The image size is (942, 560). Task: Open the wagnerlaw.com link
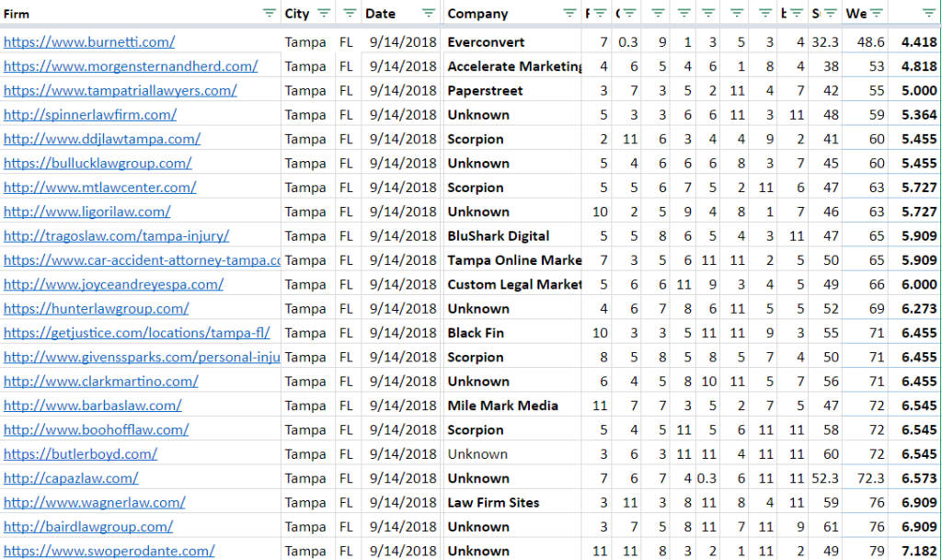(95, 502)
